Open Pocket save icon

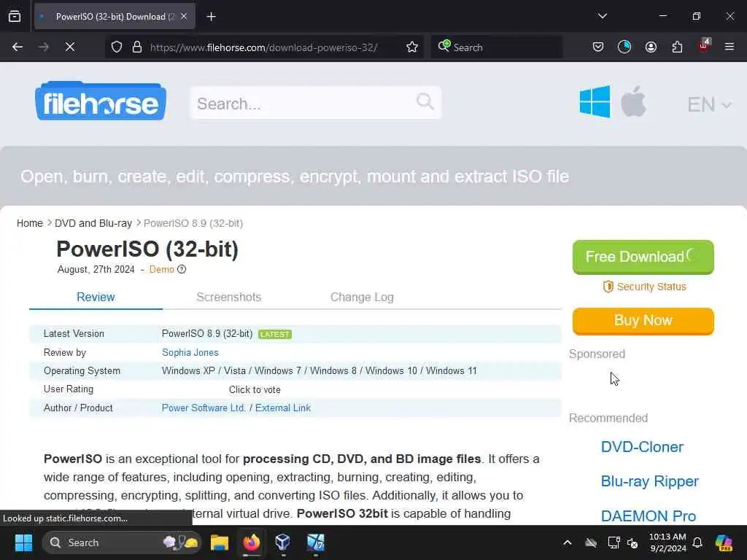pos(598,47)
